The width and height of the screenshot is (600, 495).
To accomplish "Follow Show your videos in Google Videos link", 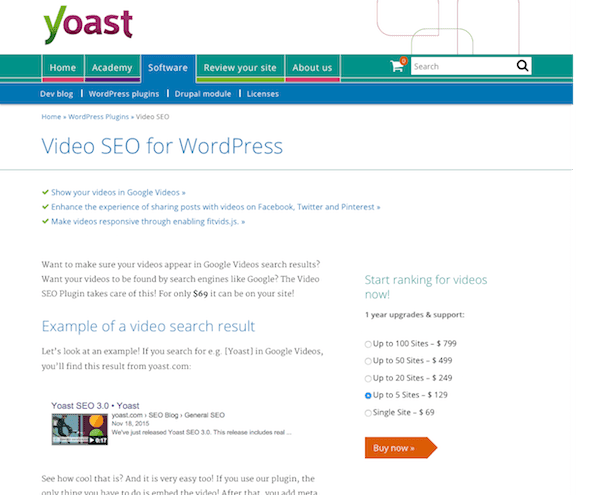I will [118, 192].
